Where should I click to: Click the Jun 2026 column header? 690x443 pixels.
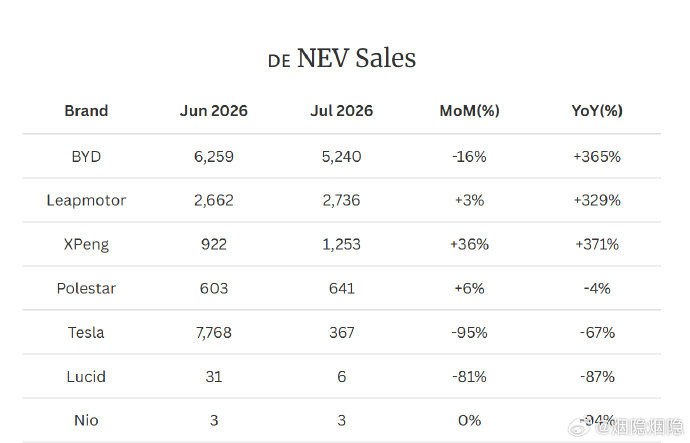click(214, 111)
